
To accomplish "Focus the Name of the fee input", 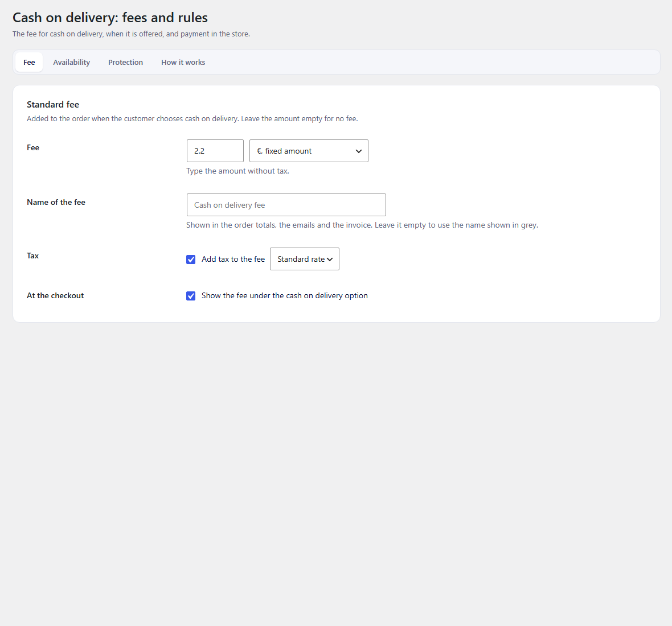I will [286, 205].
